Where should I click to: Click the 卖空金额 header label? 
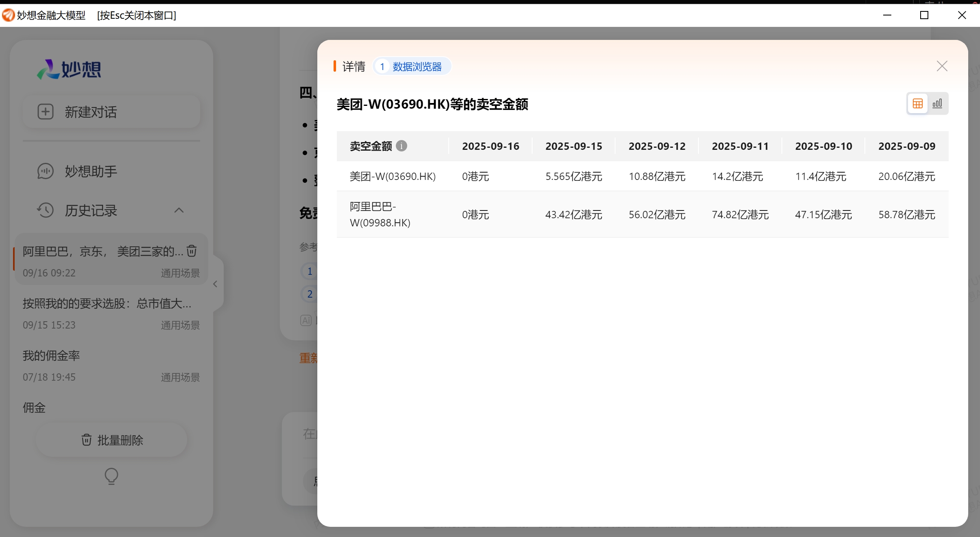point(371,146)
